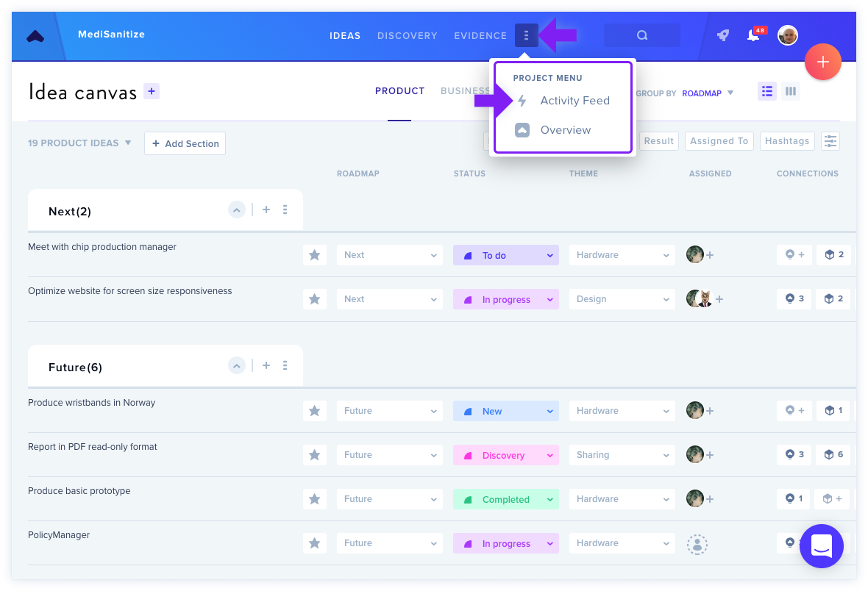Add insight connection to Meet with chip manager
This screenshot has width=868, height=591.
tap(795, 254)
